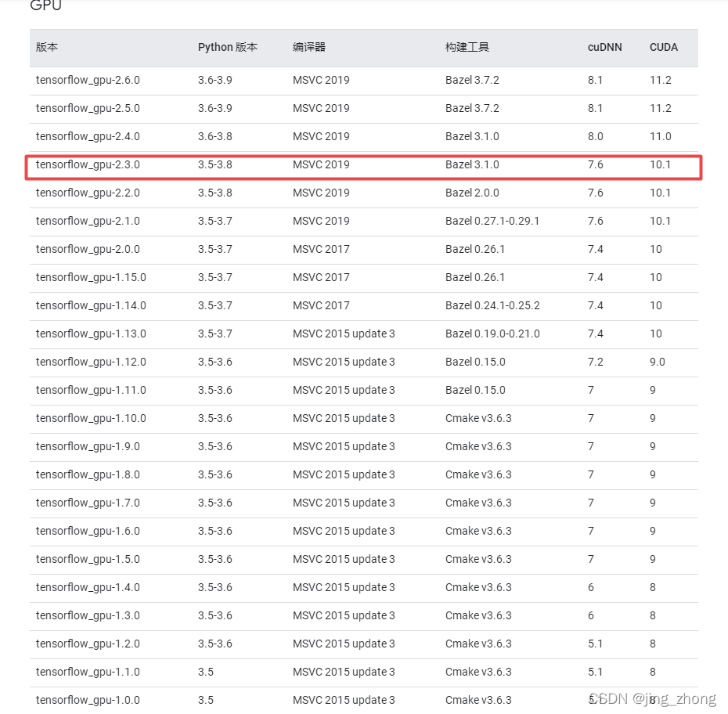The height and width of the screenshot is (714, 728).
Task: Click Python 3.5-3.8 in the tensorflow_gpu-2.3.0 row
Action: pos(215,165)
